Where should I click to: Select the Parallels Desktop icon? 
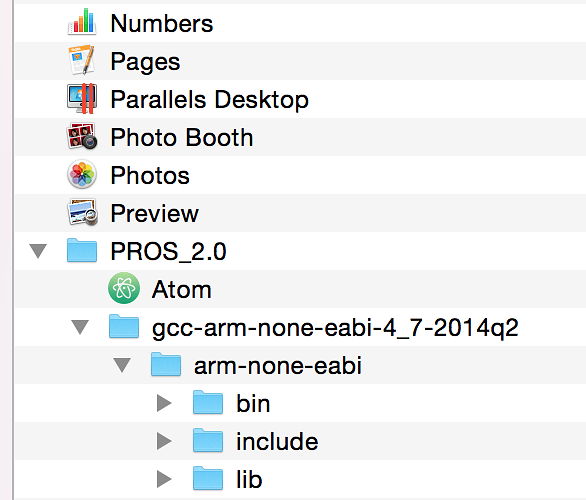tap(82, 99)
